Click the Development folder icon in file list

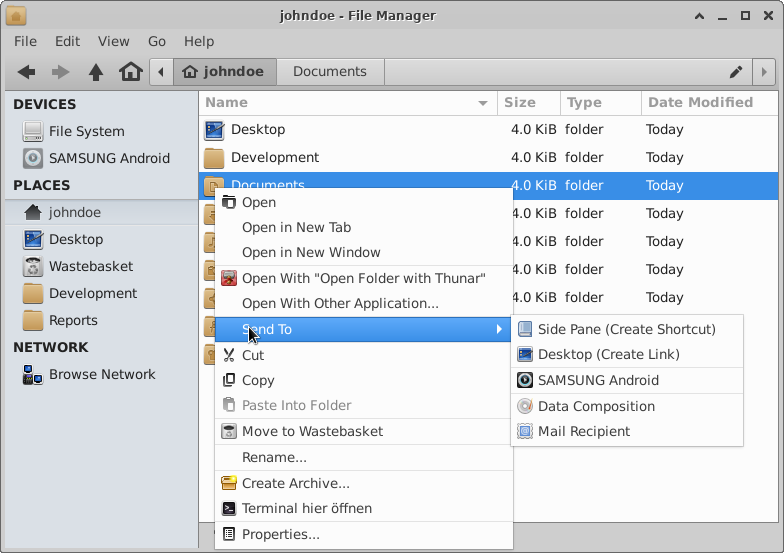click(x=214, y=158)
